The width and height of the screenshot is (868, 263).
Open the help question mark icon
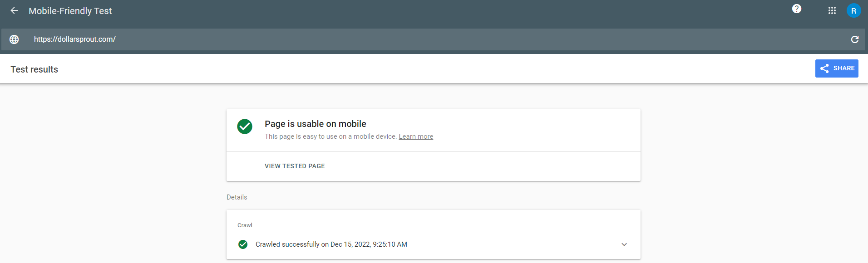[x=796, y=9]
